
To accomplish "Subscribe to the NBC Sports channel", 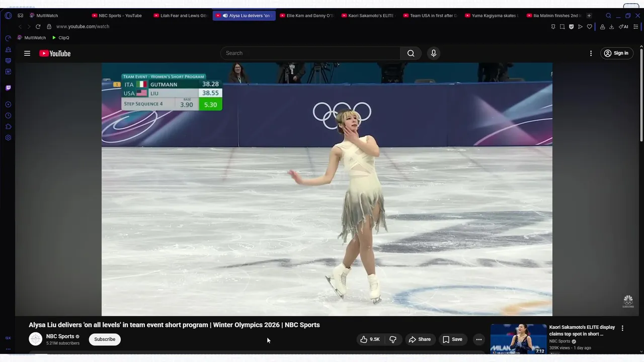I will click(105, 339).
